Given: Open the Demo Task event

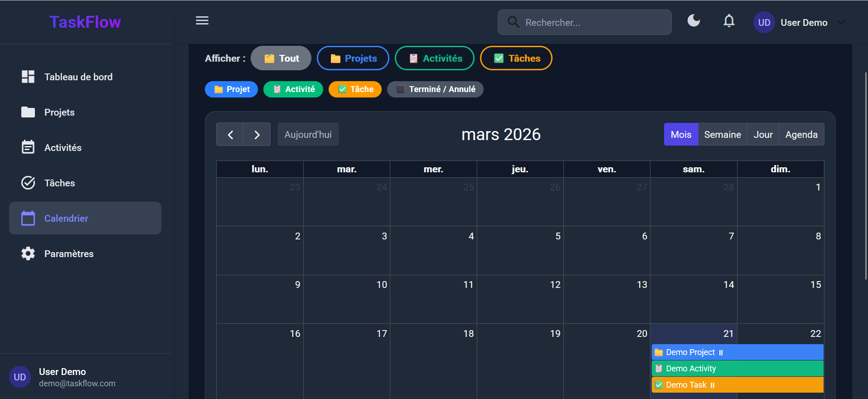Looking at the screenshot, I should coord(737,385).
